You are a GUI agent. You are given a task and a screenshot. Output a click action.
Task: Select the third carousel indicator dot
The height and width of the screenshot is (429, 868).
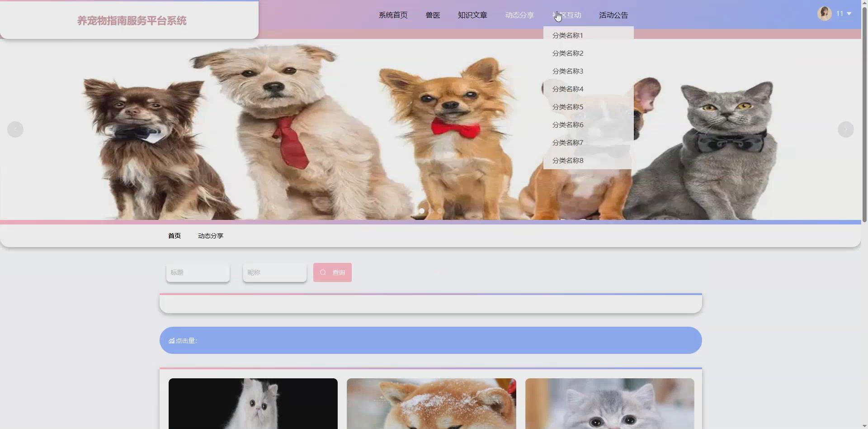pos(439,210)
